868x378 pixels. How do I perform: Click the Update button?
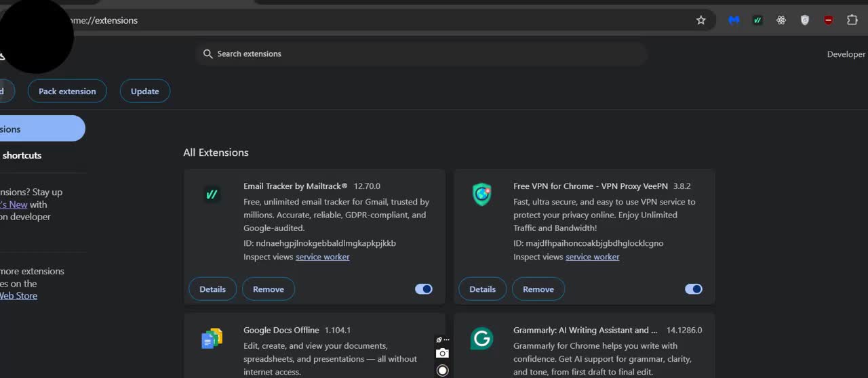pos(145,91)
